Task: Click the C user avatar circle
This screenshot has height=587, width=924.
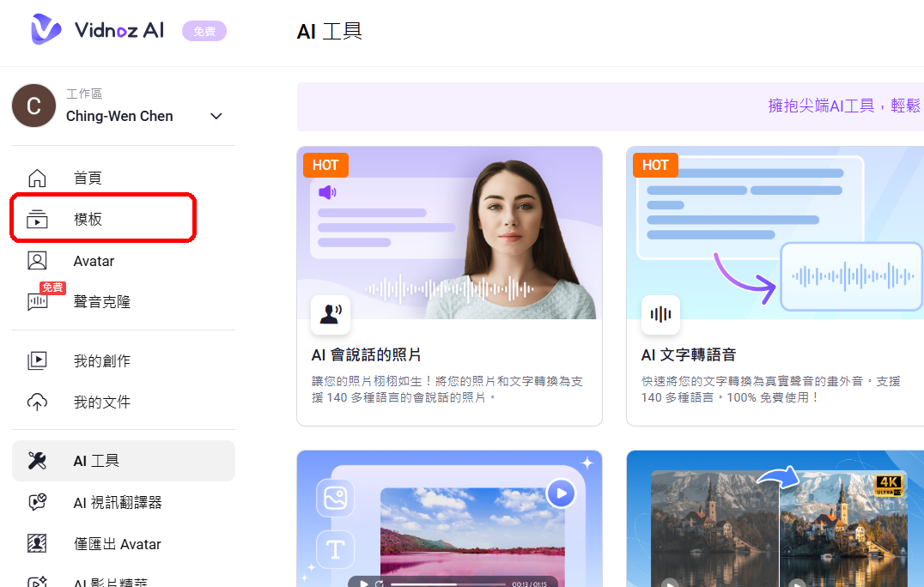Action: pyautogui.click(x=33, y=106)
